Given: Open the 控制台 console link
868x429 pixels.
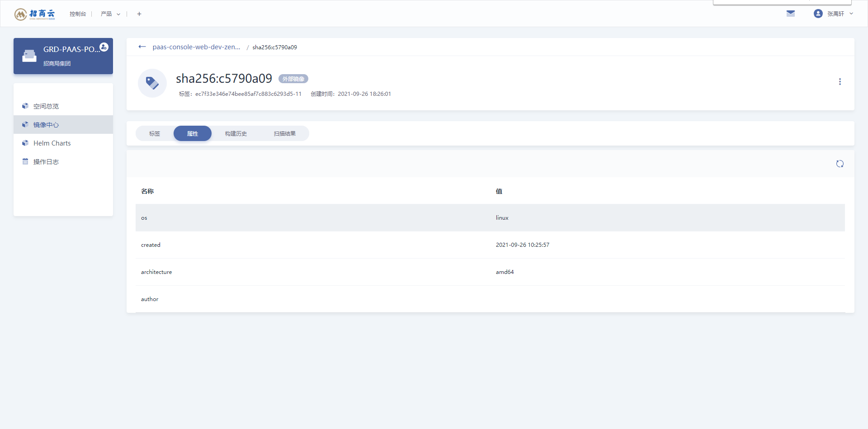Looking at the screenshot, I should pos(78,14).
